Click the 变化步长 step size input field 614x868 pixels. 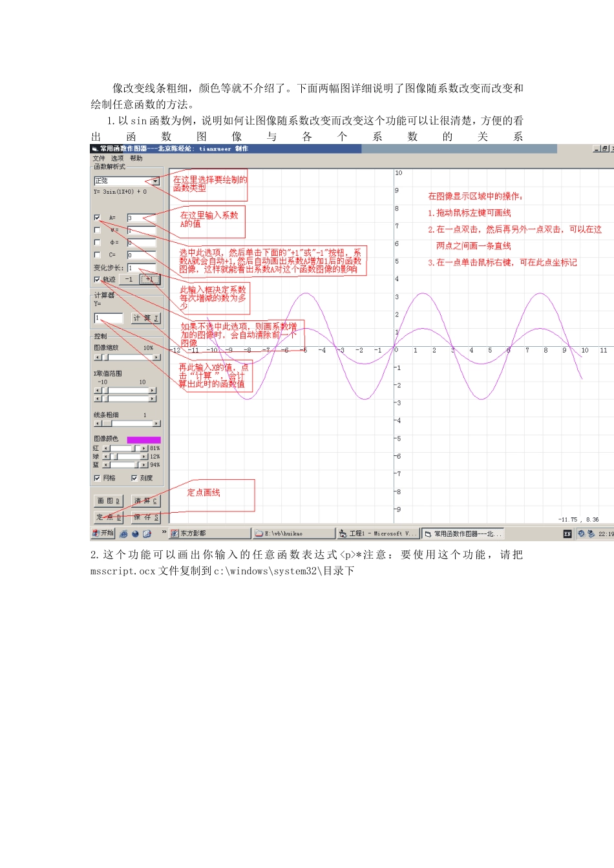click(x=141, y=268)
